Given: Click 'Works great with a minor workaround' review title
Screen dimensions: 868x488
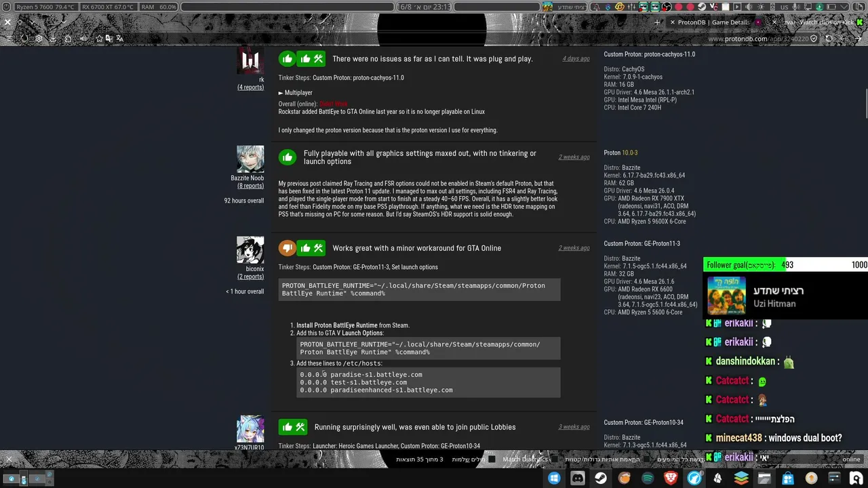Looking at the screenshot, I should 416,248.
